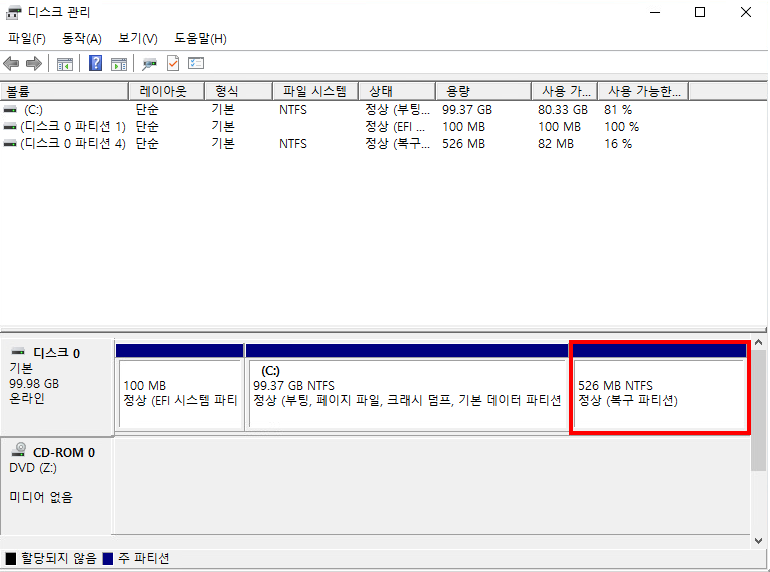Select the CD-ROM 0 DVD (Z:) panel

pos(57,486)
